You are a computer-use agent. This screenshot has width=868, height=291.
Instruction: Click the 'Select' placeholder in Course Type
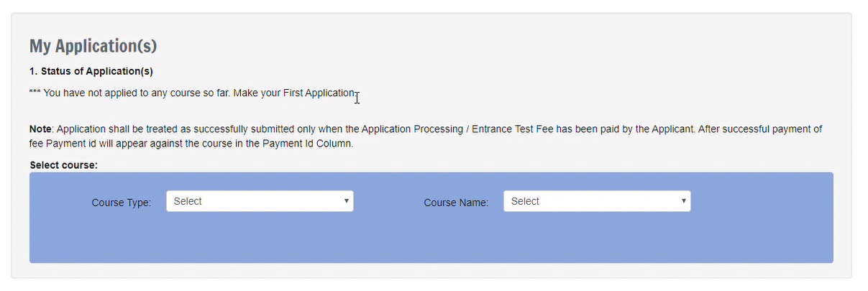click(188, 201)
